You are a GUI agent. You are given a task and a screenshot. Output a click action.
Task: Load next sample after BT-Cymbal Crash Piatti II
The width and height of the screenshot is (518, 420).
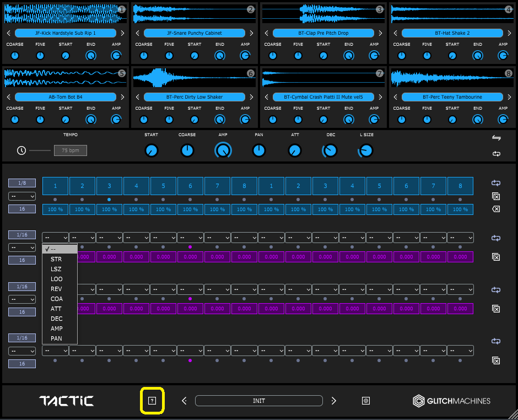tap(380, 97)
